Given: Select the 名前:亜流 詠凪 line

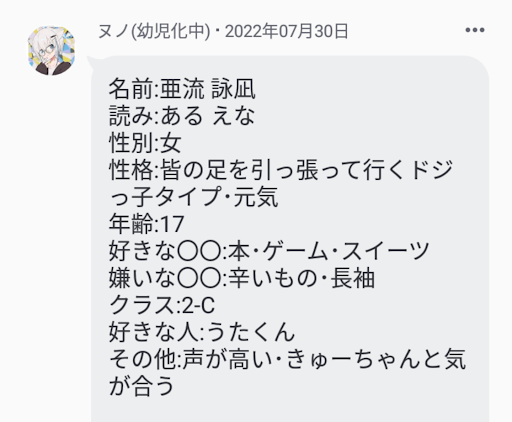Looking at the screenshot, I should click(x=182, y=89).
